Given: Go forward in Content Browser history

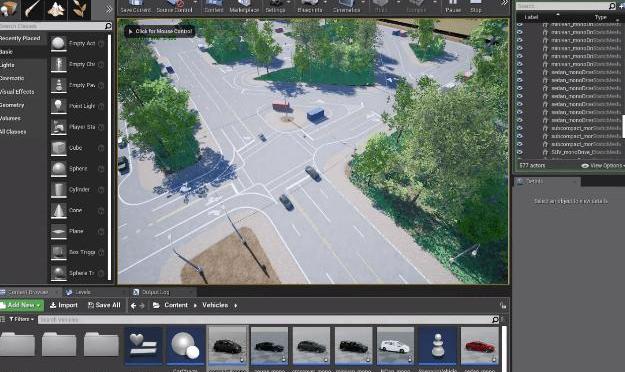Looking at the screenshot, I should coord(142,305).
